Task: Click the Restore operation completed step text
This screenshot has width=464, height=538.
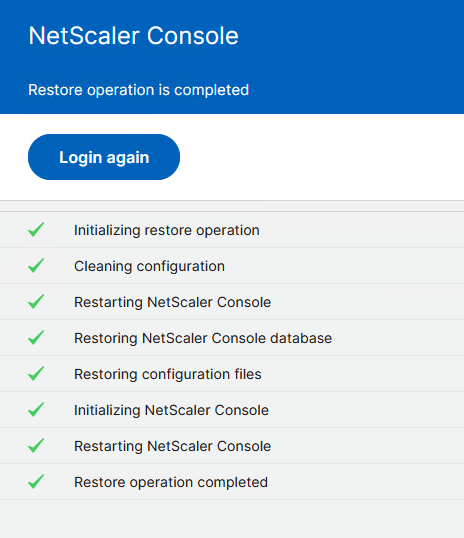Action: (x=171, y=482)
